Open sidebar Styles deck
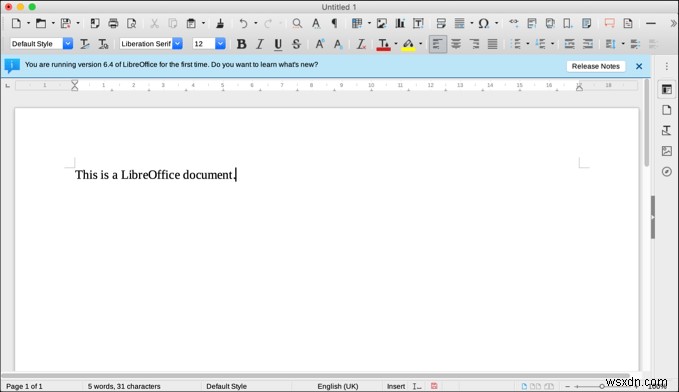Viewport: 679px width, 392px height. [667, 130]
